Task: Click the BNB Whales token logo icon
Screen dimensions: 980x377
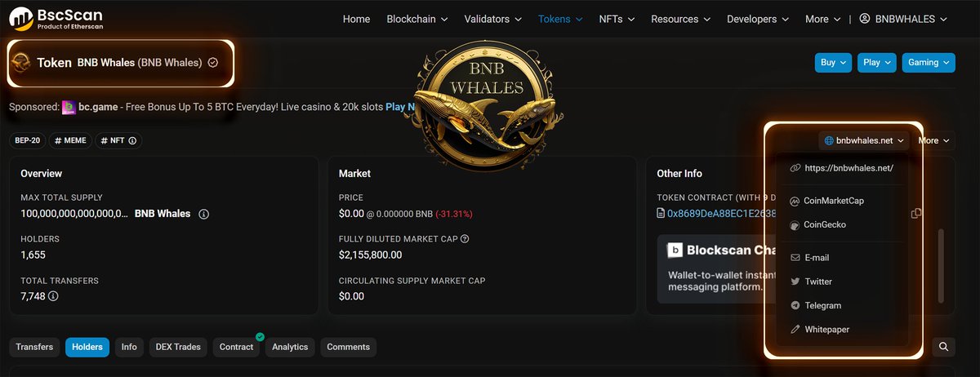Action: pyautogui.click(x=22, y=62)
